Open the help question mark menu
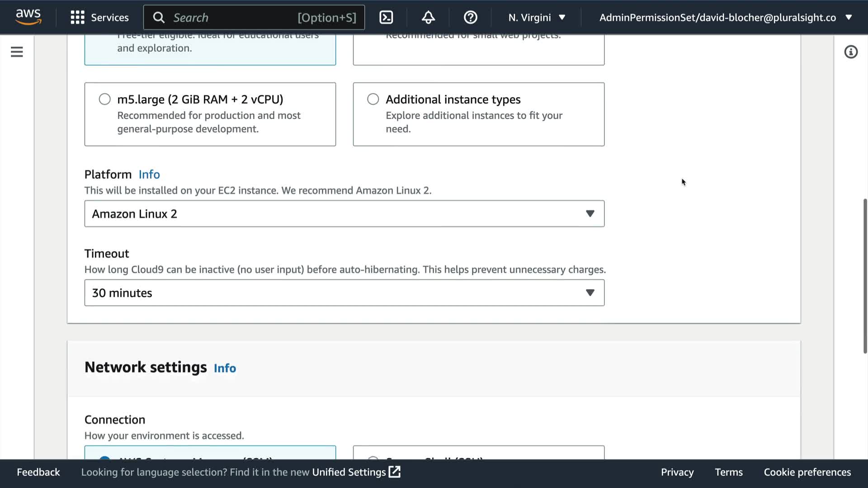 (470, 17)
